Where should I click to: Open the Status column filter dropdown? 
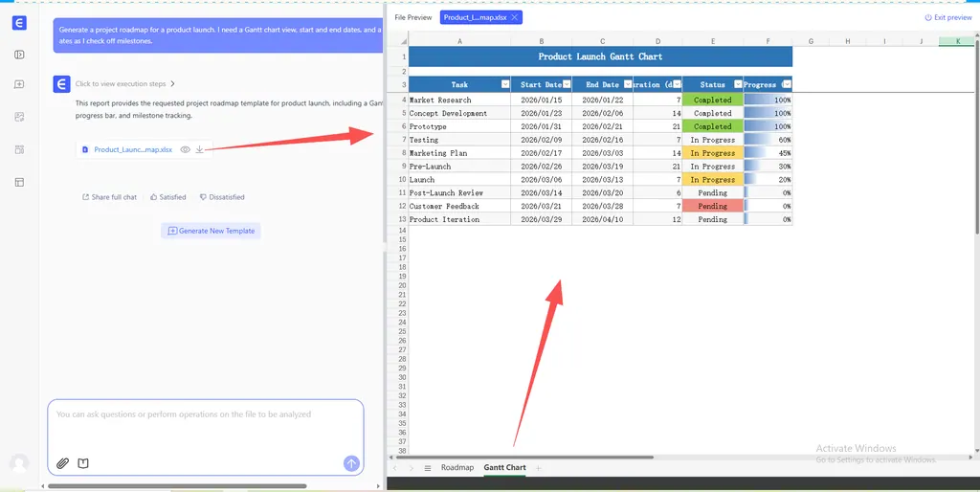[x=737, y=85]
